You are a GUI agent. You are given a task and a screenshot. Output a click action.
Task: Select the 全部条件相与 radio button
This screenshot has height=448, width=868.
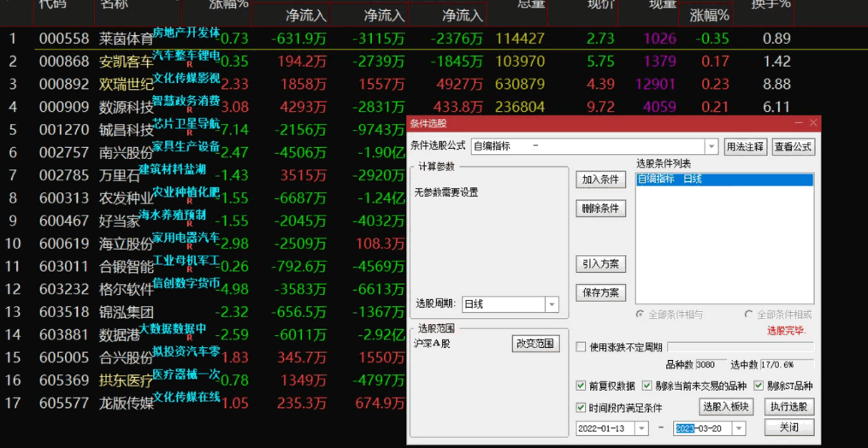pyautogui.click(x=641, y=315)
